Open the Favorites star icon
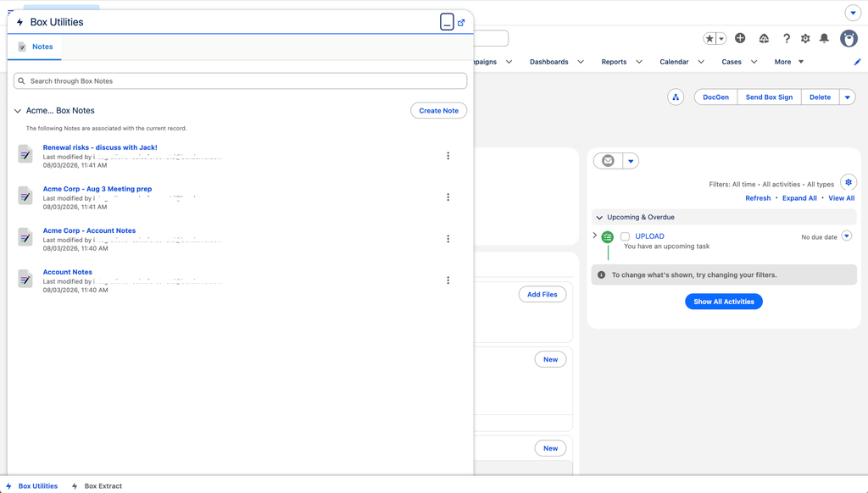 [709, 38]
